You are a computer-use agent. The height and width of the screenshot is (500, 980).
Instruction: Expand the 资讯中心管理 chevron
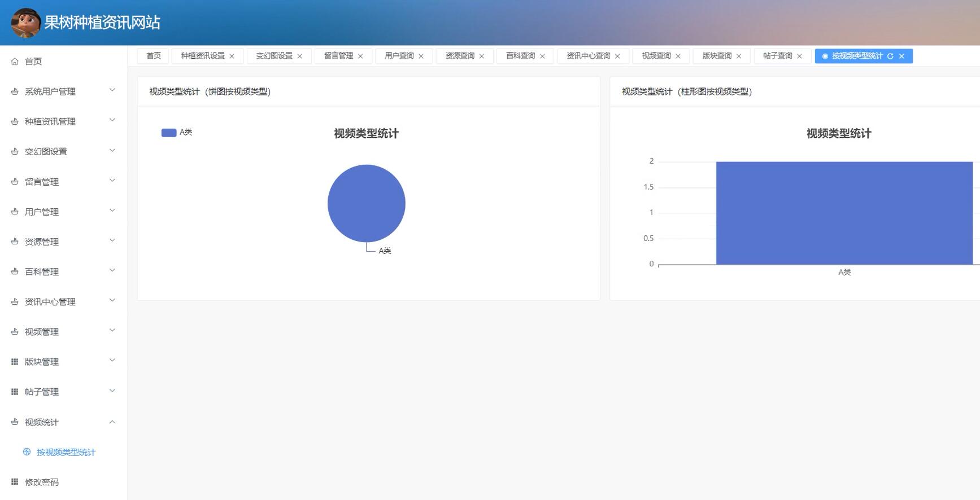pyautogui.click(x=112, y=300)
